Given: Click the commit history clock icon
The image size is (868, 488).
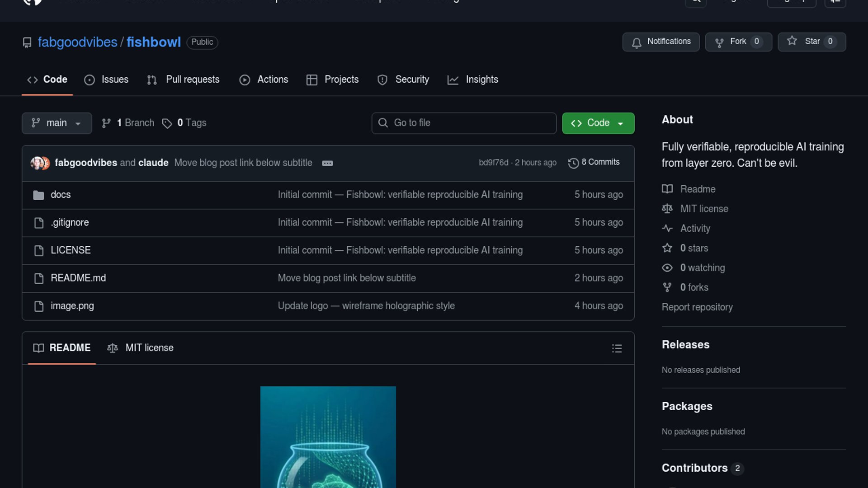Looking at the screenshot, I should point(573,163).
